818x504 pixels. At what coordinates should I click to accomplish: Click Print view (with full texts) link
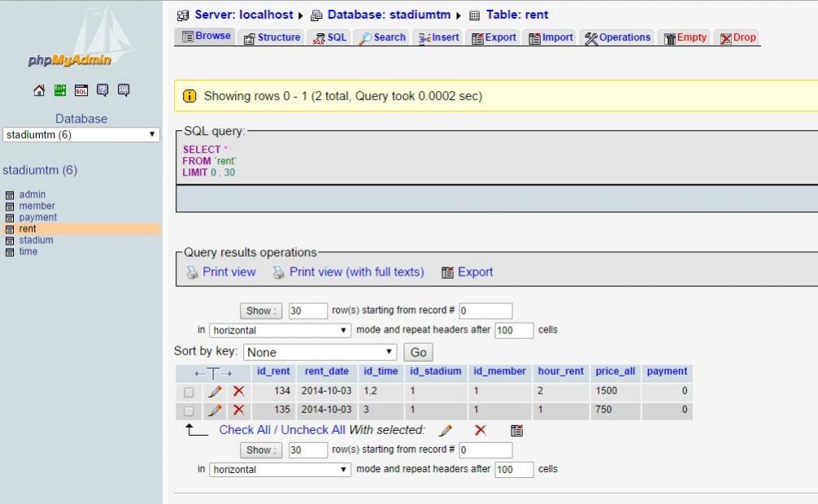coord(356,272)
